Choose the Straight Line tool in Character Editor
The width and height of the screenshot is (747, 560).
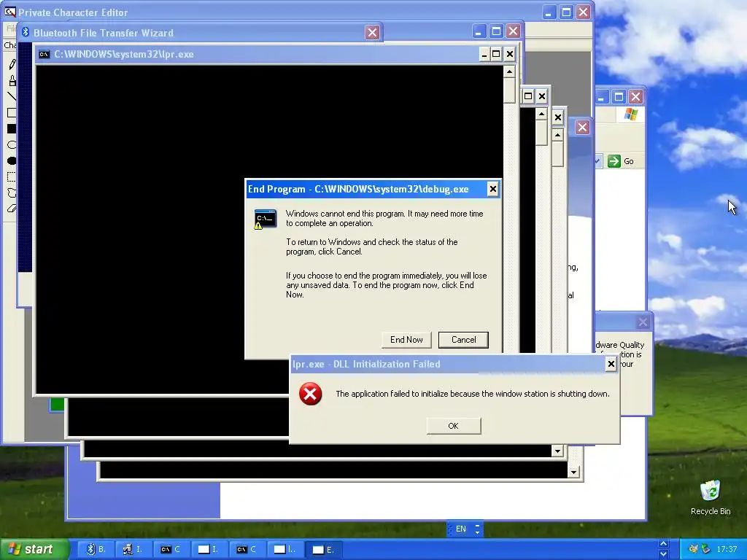click(x=12, y=97)
